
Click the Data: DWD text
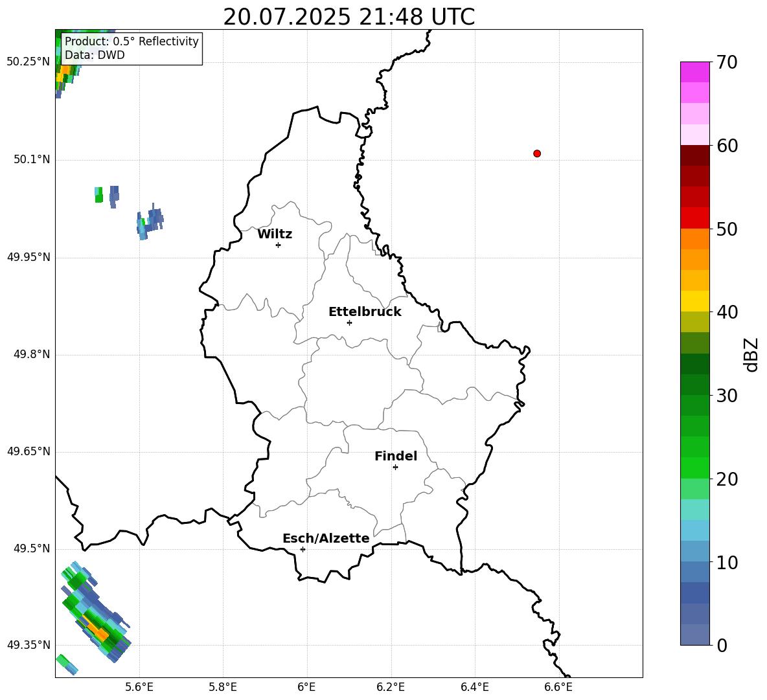coord(95,55)
